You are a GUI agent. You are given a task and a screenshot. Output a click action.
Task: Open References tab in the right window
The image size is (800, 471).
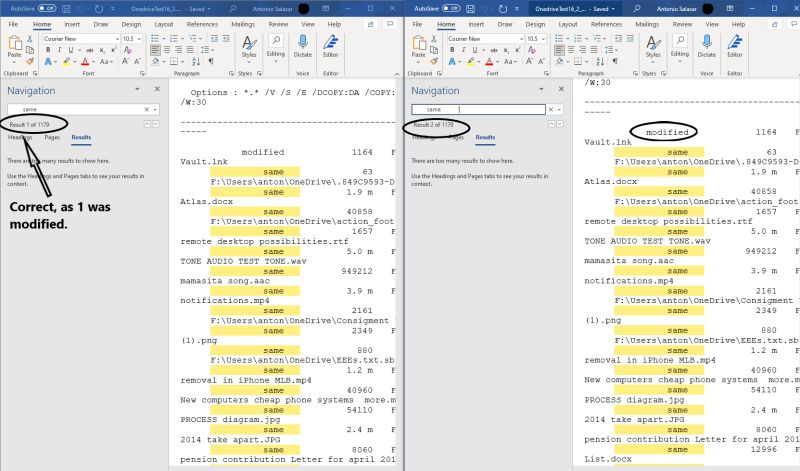point(606,24)
